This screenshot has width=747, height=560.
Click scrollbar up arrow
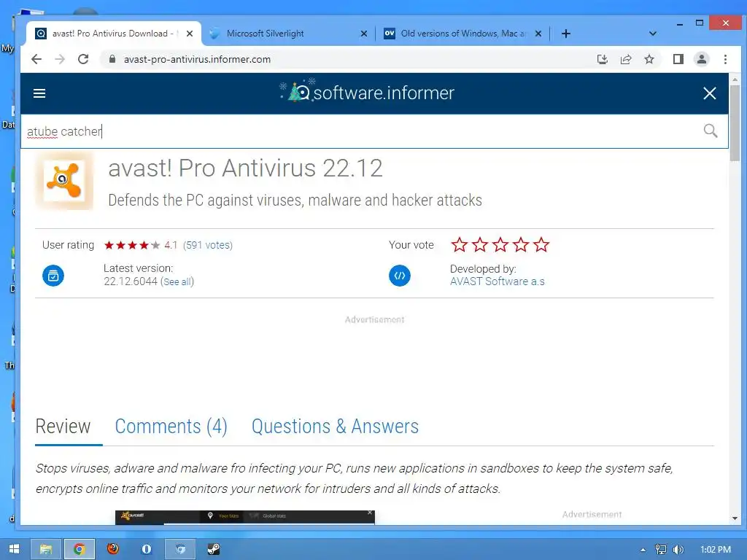(x=735, y=79)
